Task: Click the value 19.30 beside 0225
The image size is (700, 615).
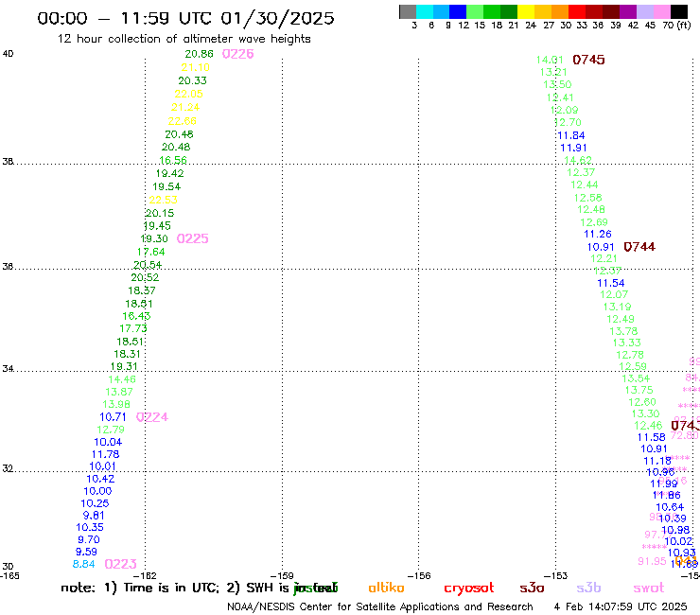Action: coord(154,239)
